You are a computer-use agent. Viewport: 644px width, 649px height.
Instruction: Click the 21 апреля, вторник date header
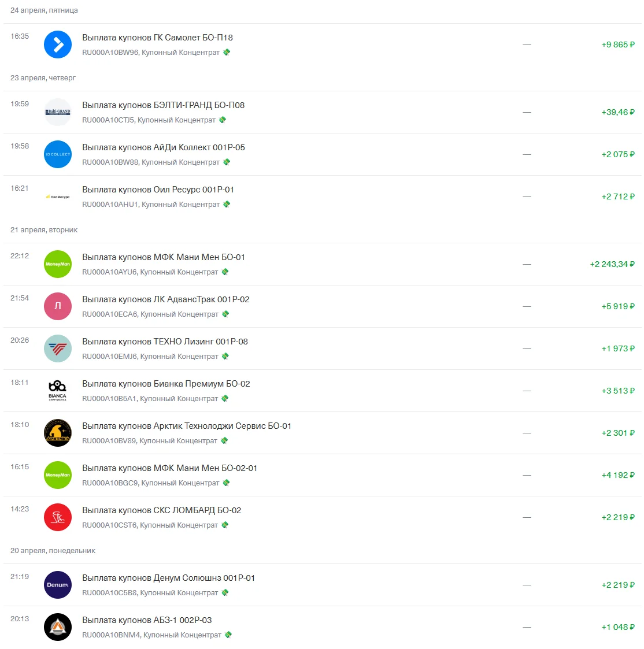44,229
